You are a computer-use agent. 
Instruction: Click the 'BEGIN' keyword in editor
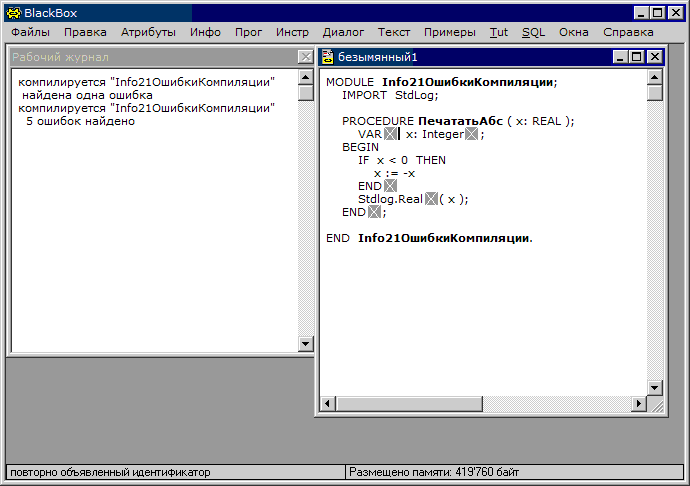360,147
